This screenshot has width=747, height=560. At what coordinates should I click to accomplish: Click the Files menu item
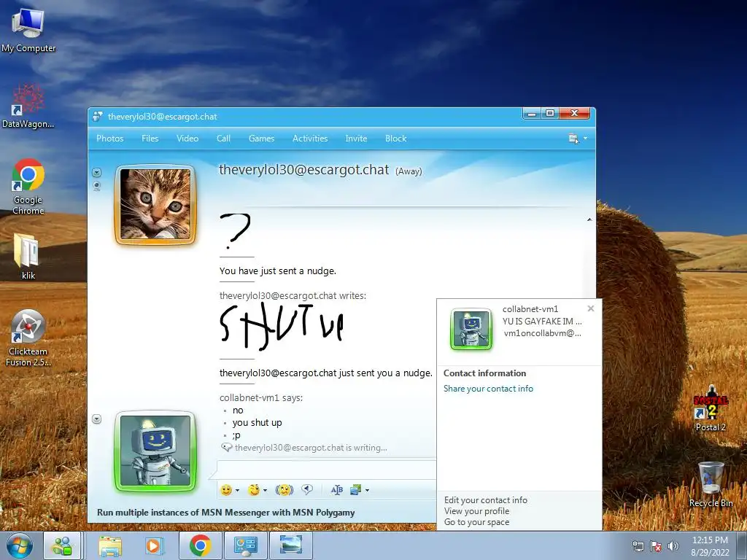150,139
